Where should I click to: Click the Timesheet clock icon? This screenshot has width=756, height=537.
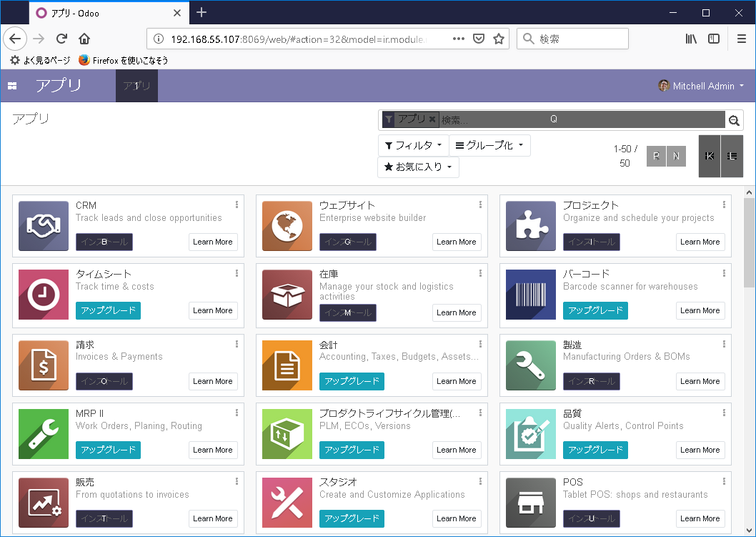(44, 294)
